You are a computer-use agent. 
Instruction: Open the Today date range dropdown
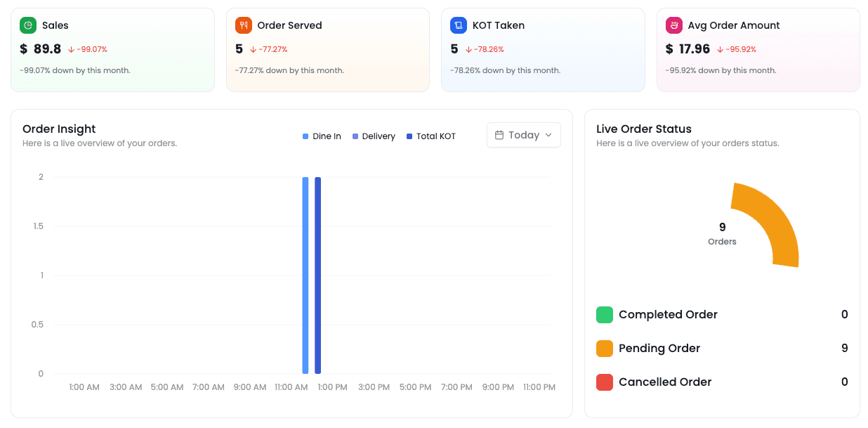(x=523, y=135)
